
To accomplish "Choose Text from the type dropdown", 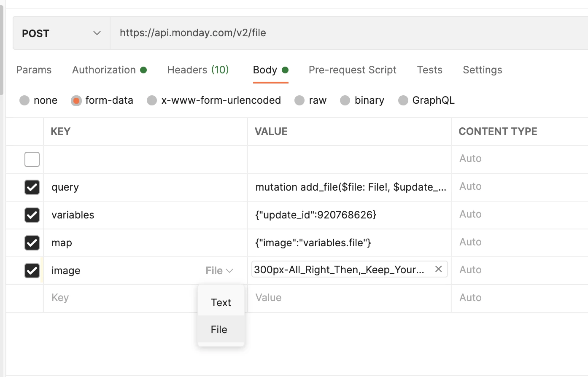I will click(221, 302).
